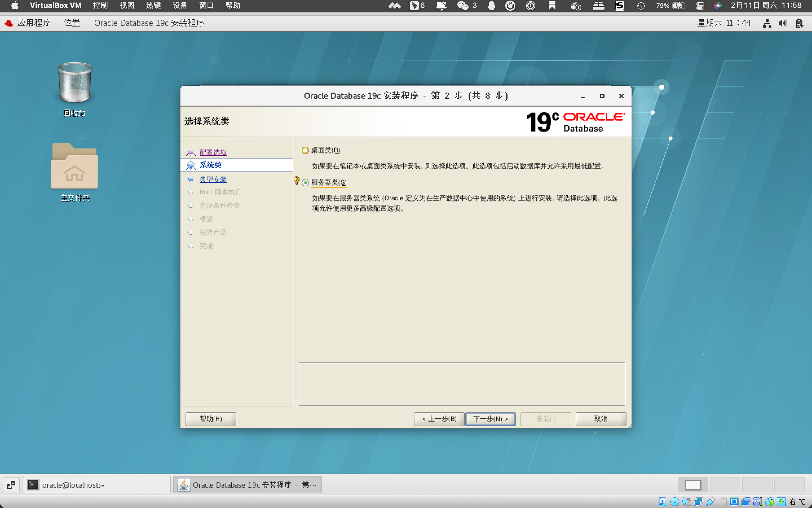Click the VirtualBox audio status icon

pyautogui.click(x=687, y=502)
